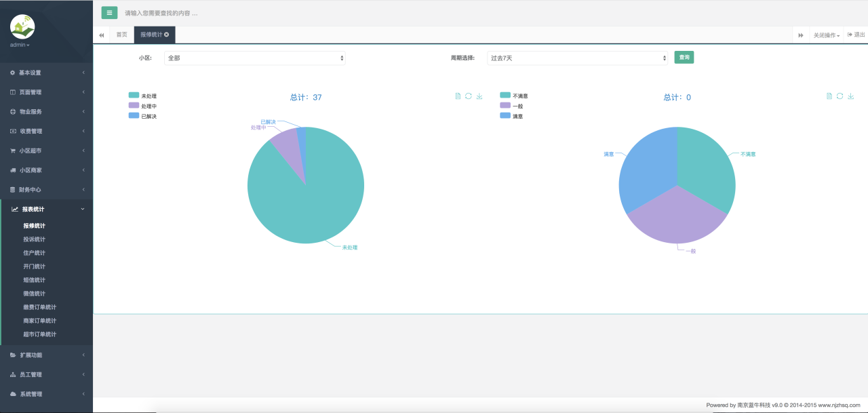Close the 报修统计 tab
Viewport: 868px width, 413px height.
point(167,35)
